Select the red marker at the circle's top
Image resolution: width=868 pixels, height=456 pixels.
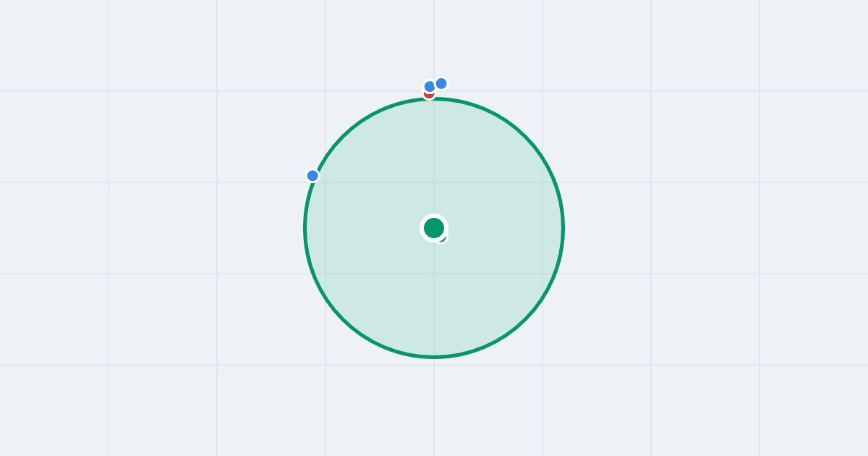429,93
